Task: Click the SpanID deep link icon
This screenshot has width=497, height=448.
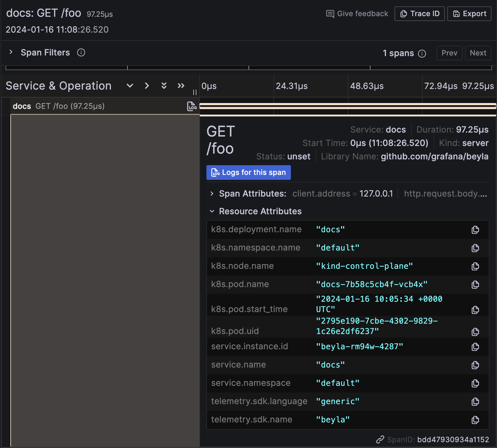Action: (380, 439)
